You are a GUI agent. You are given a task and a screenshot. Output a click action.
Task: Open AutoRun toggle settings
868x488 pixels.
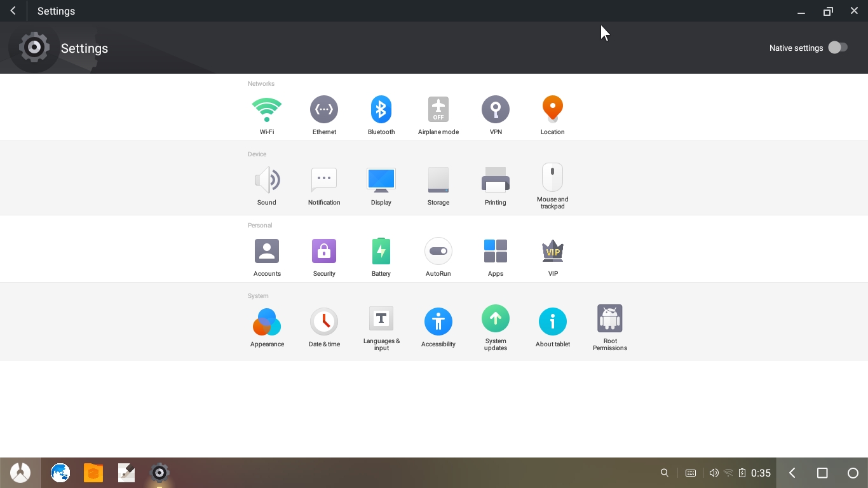click(x=438, y=252)
